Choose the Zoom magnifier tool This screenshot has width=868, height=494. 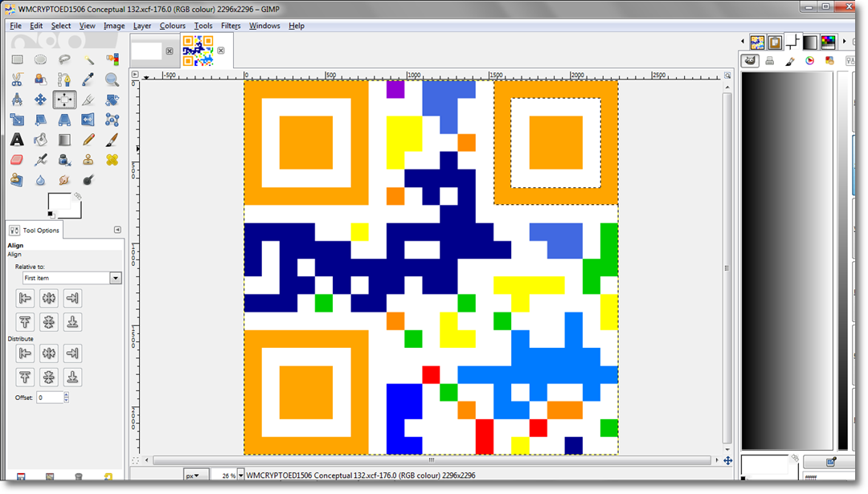coord(112,80)
